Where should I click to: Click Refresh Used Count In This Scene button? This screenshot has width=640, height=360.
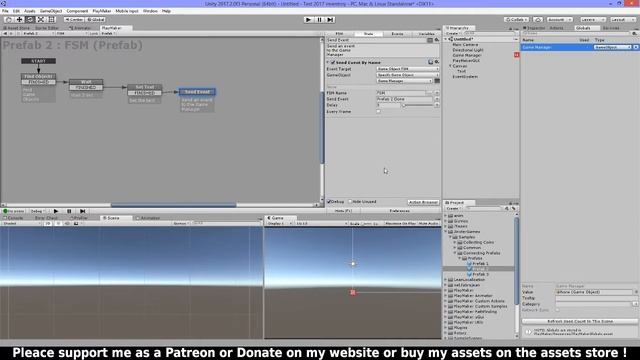click(580, 321)
